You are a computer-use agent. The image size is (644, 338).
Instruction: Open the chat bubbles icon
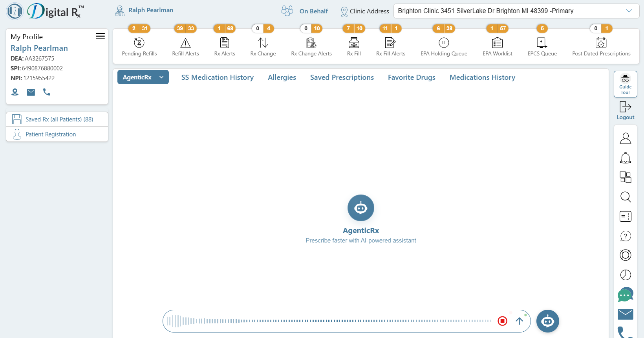[626, 294]
